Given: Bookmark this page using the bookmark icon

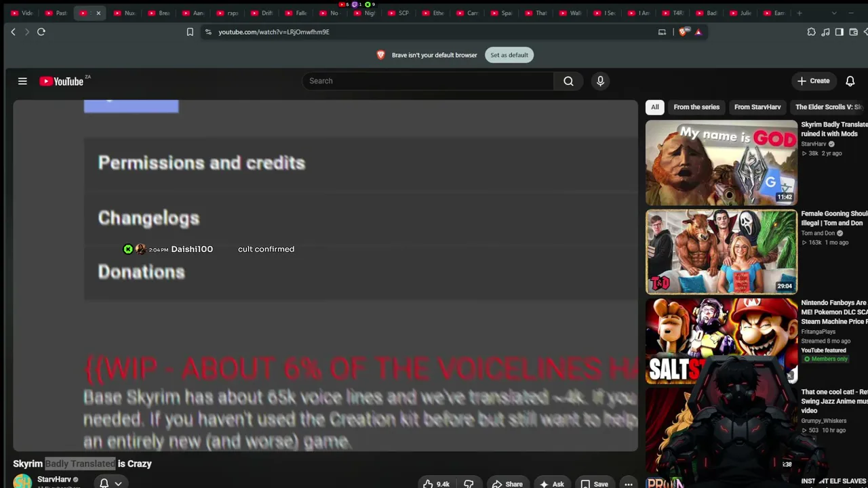Looking at the screenshot, I should [190, 32].
